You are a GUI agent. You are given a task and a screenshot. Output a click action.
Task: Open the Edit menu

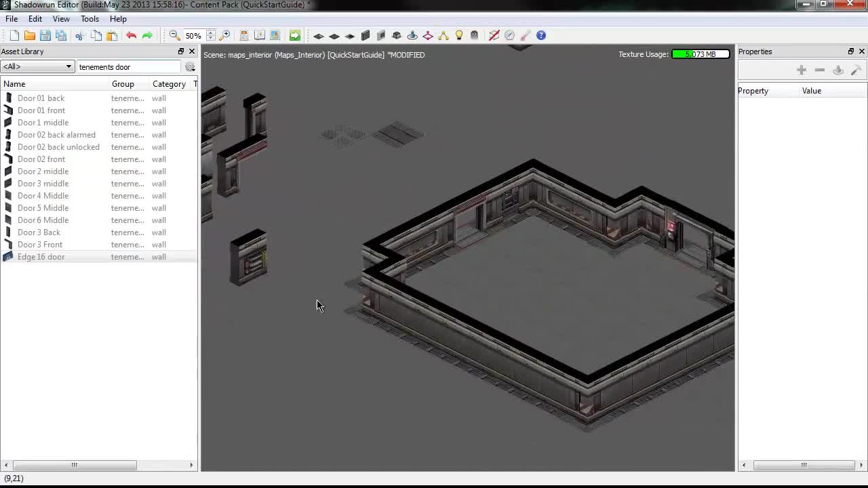tap(35, 19)
